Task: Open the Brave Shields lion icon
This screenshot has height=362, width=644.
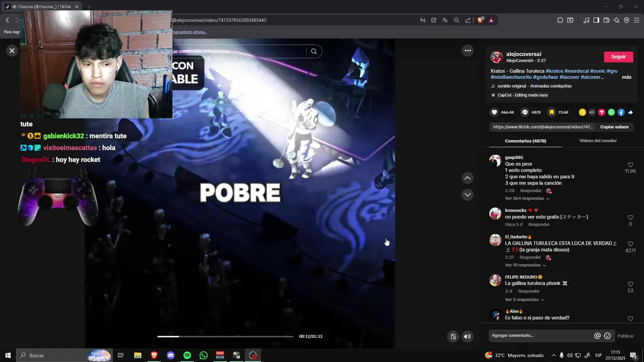Action: click(x=480, y=20)
